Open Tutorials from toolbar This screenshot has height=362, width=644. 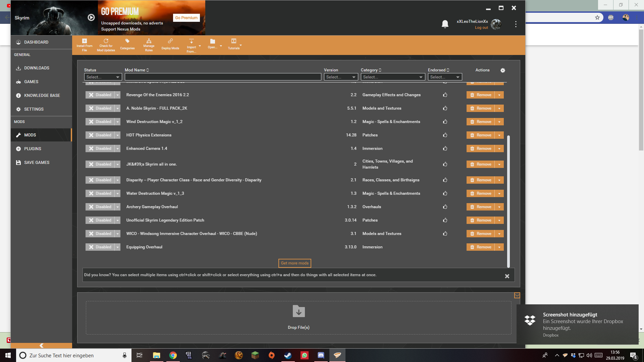234,44
